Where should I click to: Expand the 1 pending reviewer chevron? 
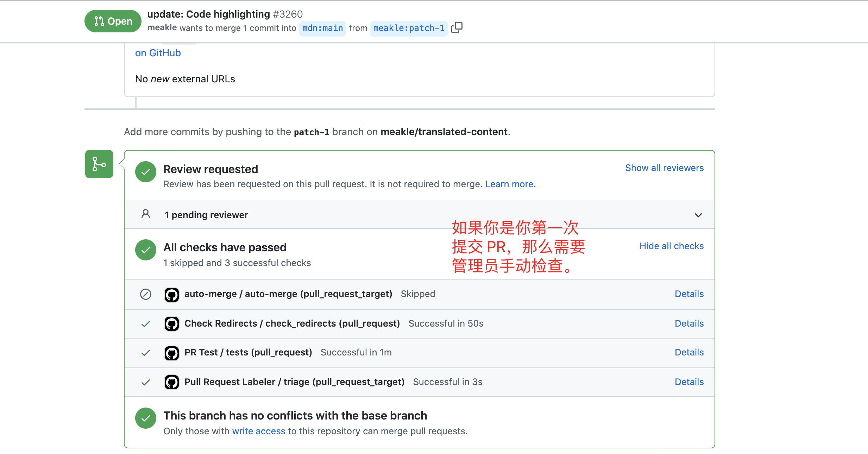click(x=698, y=215)
